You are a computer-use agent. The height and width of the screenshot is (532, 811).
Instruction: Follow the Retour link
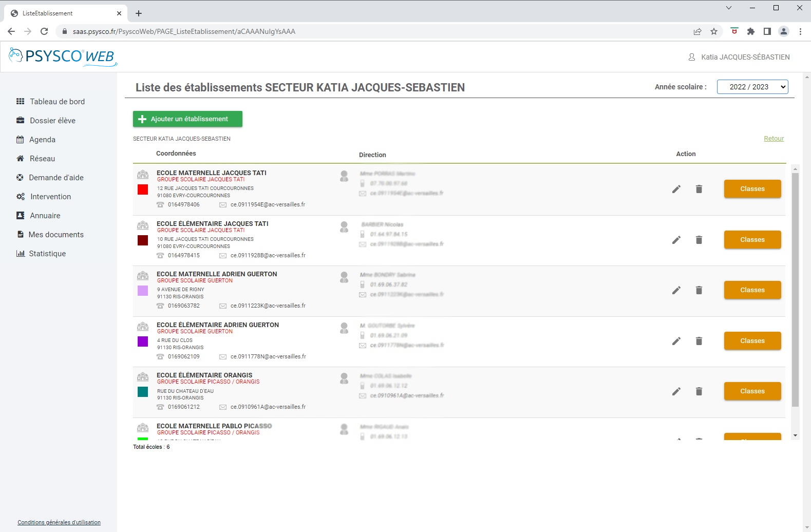coord(774,139)
